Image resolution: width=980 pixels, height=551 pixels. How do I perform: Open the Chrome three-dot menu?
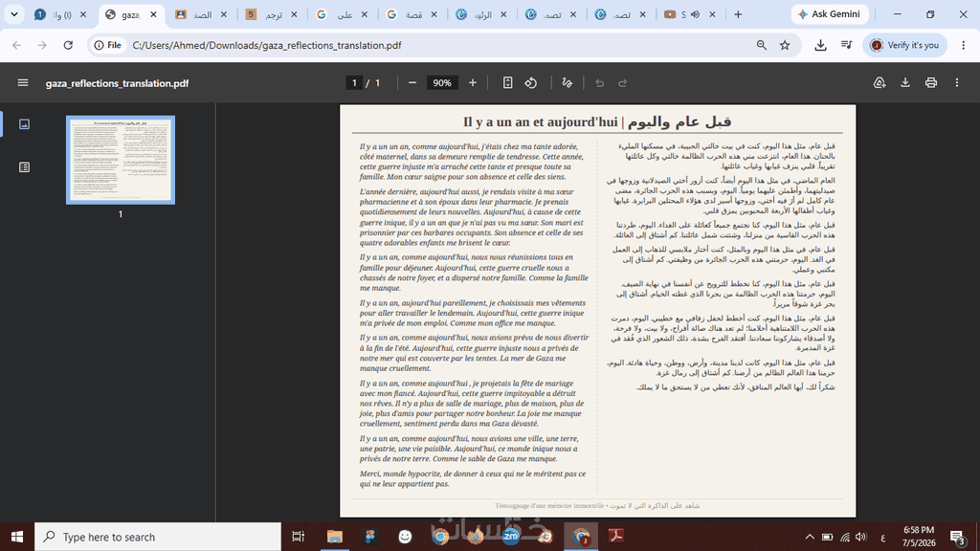[963, 45]
